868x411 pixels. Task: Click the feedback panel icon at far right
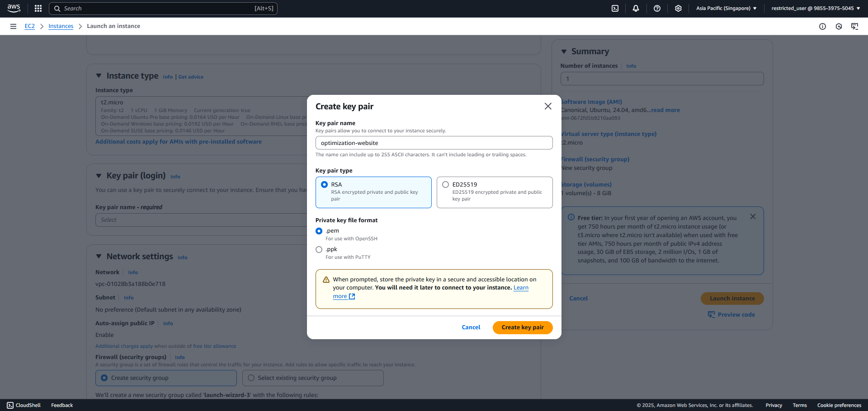tap(854, 26)
